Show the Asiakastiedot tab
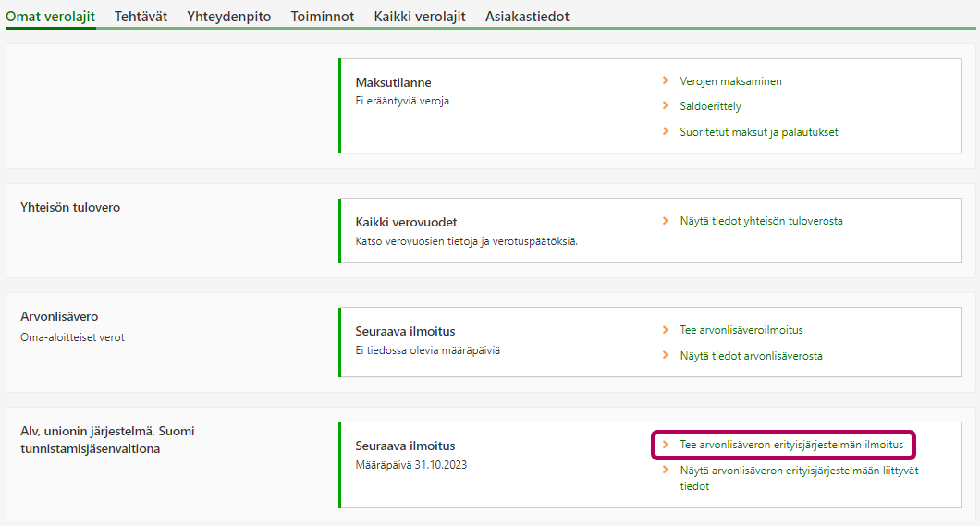Screen dimensions: 980x526 [527, 17]
